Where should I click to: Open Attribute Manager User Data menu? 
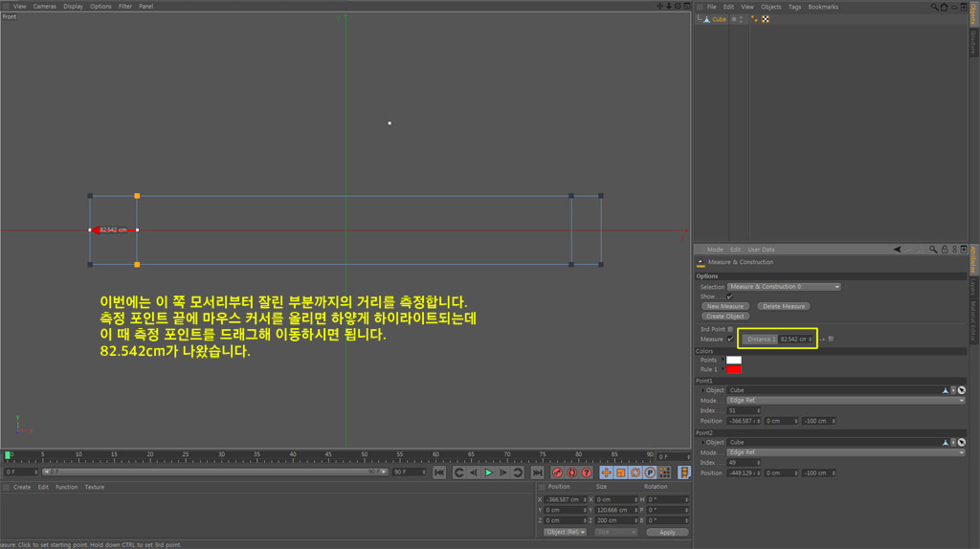[x=761, y=250]
